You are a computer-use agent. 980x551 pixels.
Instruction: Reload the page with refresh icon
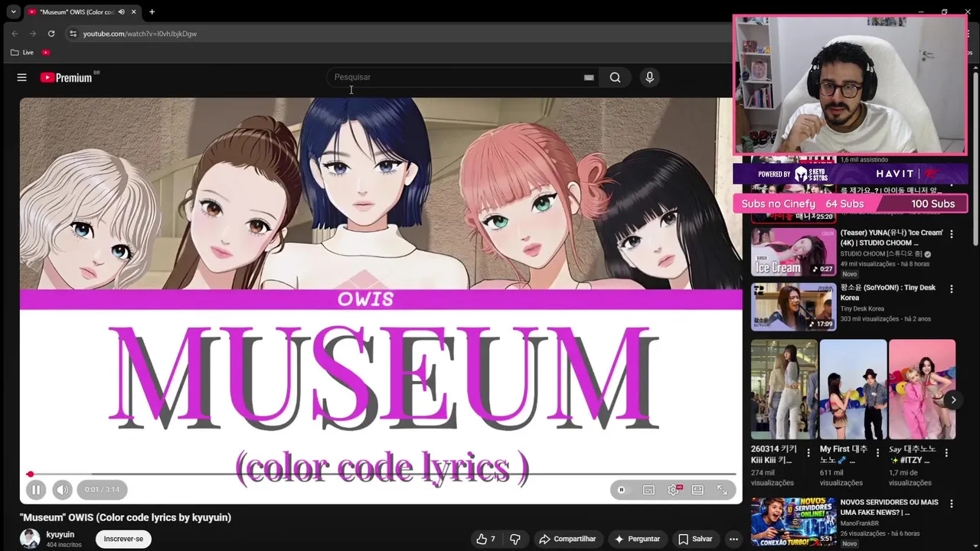tap(51, 34)
